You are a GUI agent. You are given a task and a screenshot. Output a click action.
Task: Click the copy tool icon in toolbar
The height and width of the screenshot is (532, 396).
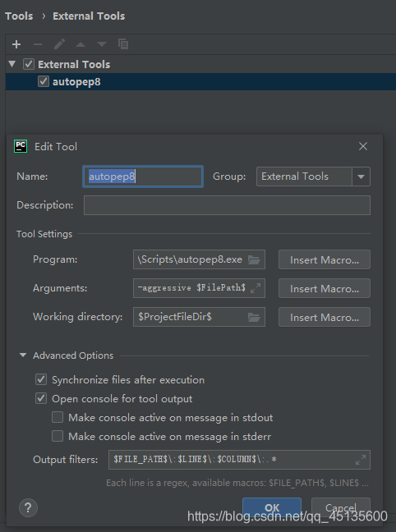(x=123, y=44)
